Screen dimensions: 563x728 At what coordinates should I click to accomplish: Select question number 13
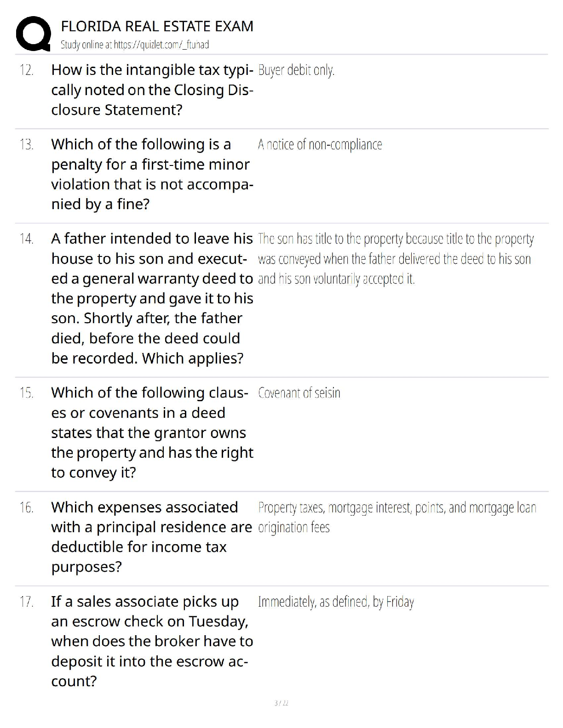(x=26, y=144)
